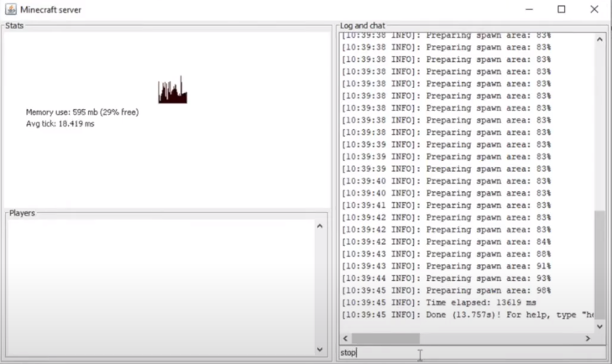The height and width of the screenshot is (364, 612).
Task: Click the log's scroll down arrow
Action: click(599, 326)
